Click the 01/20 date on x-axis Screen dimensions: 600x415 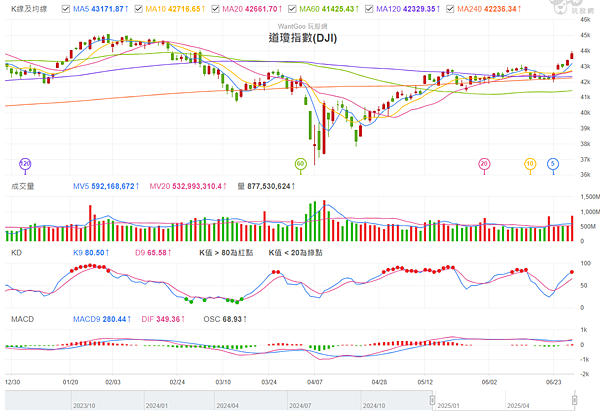(70, 382)
